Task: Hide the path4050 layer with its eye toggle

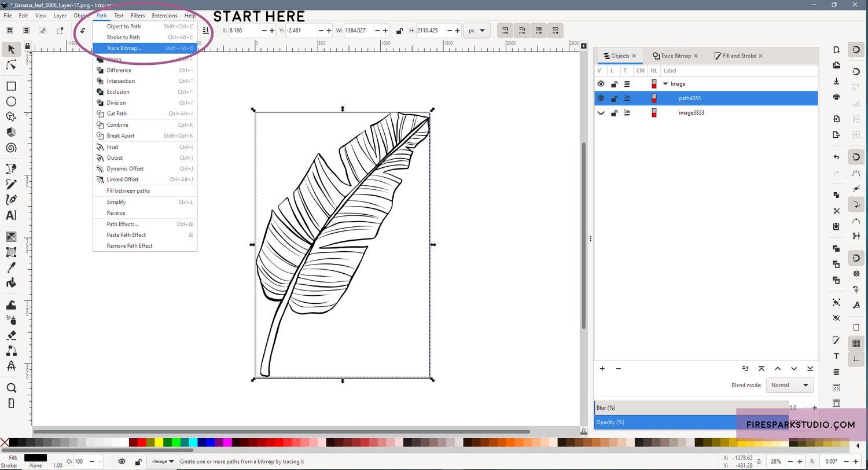Action: 601,98
